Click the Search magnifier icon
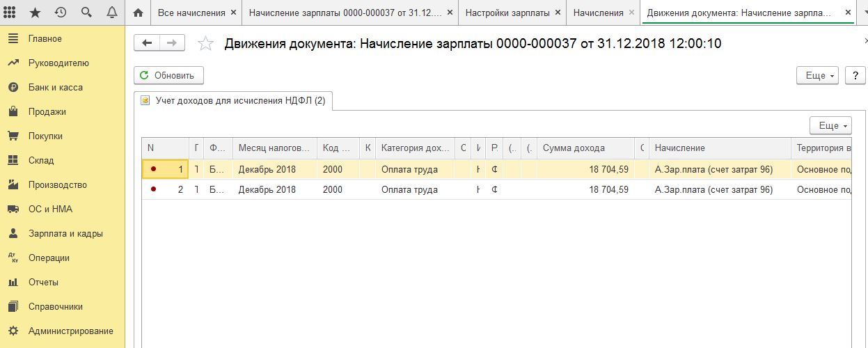The height and width of the screenshot is (348, 868). (86, 13)
